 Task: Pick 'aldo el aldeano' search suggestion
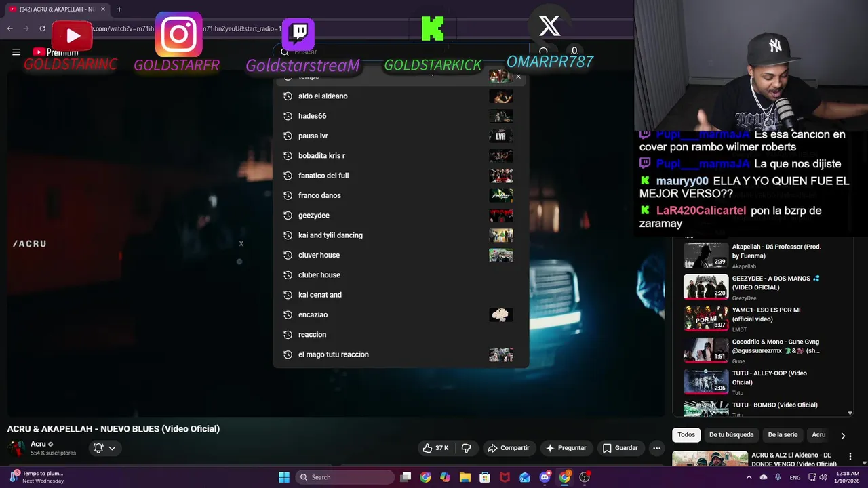click(400, 96)
